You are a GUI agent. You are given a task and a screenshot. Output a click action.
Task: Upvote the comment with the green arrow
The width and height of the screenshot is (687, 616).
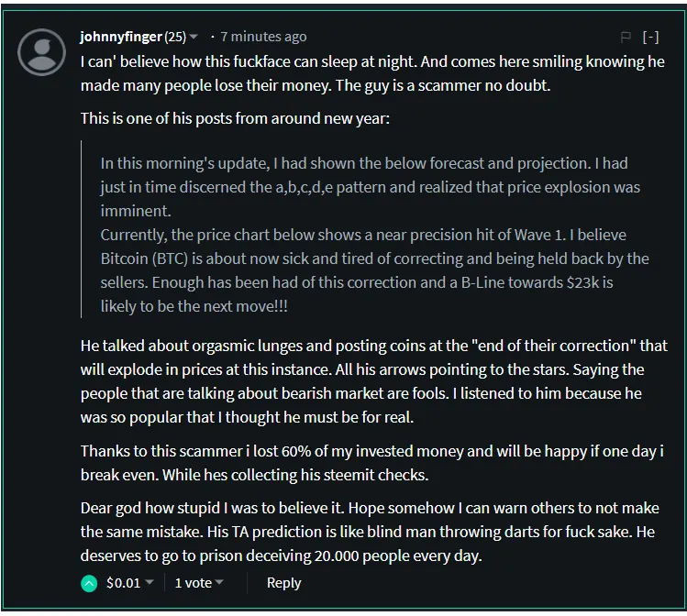89,583
